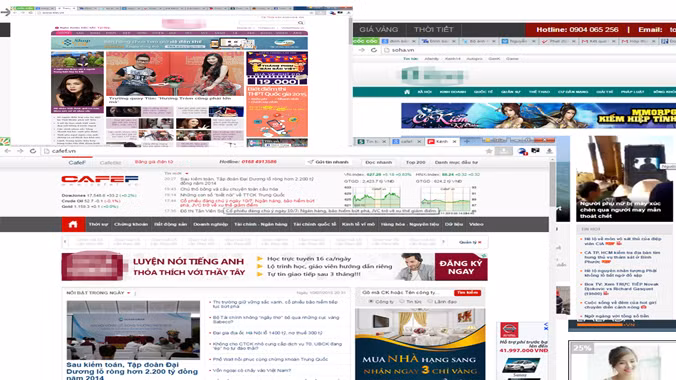Image resolution: width=676 pixels, height=380 pixels.
Task: Switch to the CafeBiz header tab
Action: point(110,163)
